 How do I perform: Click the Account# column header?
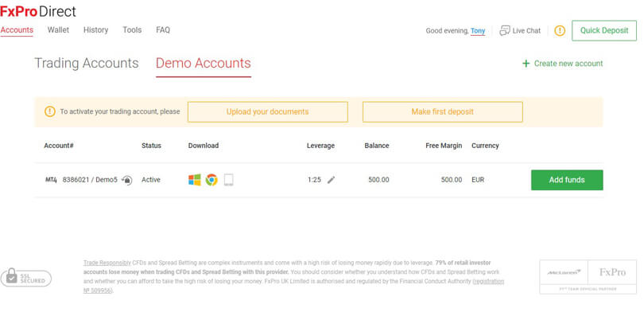58,146
